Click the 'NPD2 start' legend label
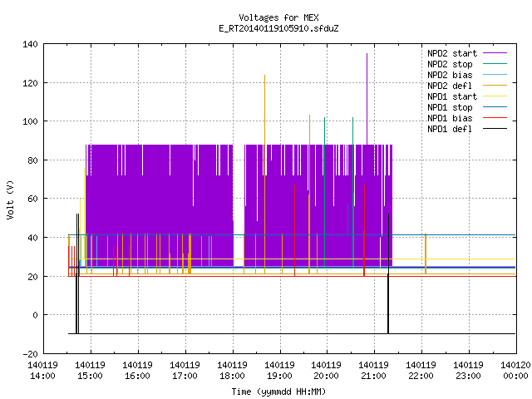This screenshot has height=399, width=532. [452, 53]
